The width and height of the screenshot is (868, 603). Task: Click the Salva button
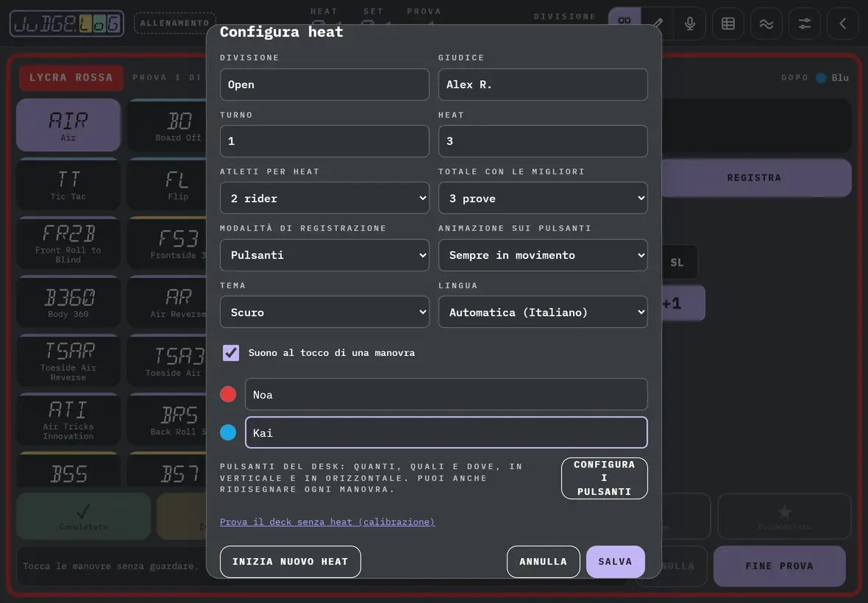click(615, 562)
